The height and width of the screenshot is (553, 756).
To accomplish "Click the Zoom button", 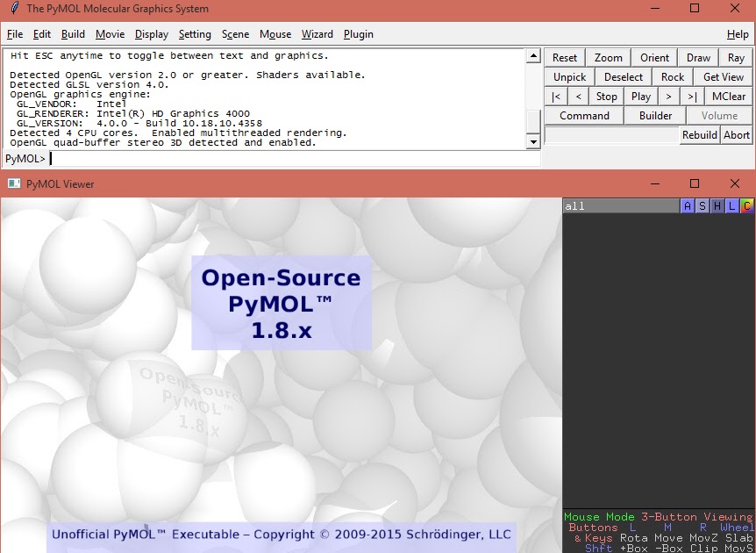I will [609, 58].
